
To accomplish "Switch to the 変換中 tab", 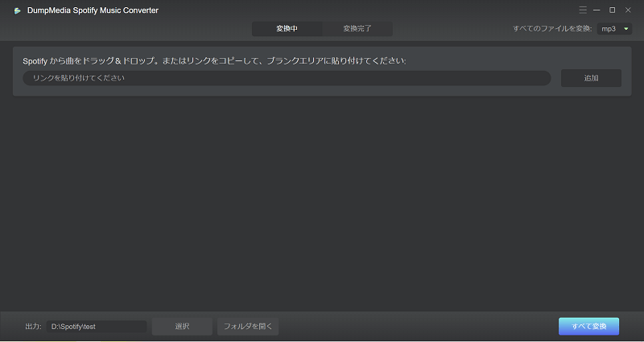I will (x=287, y=29).
